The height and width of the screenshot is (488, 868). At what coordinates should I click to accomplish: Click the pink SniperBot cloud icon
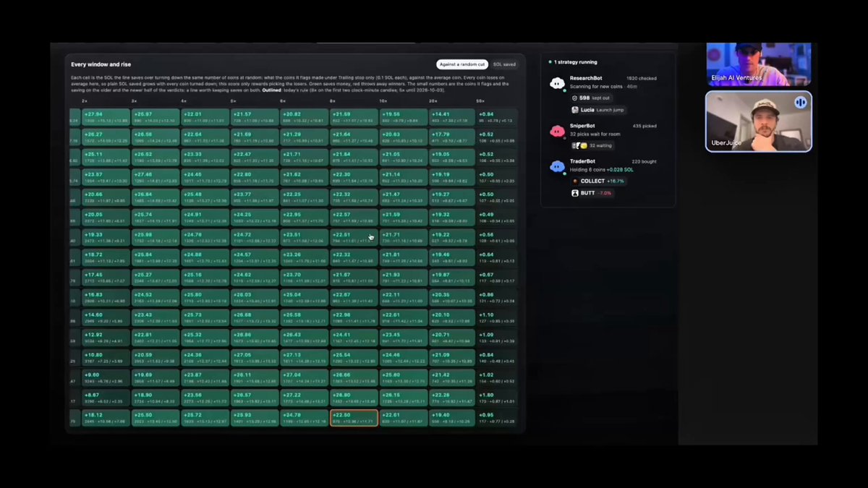pyautogui.click(x=557, y=131)
